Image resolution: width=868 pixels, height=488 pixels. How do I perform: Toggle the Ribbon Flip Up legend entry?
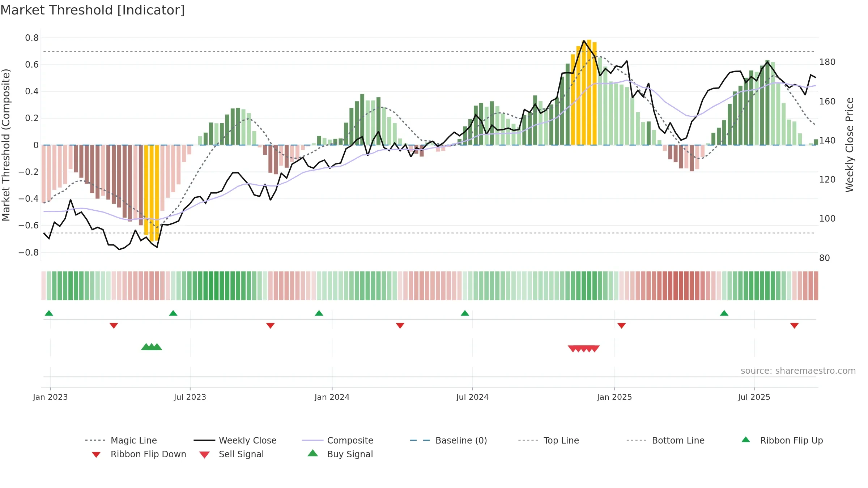pos(782,440)
